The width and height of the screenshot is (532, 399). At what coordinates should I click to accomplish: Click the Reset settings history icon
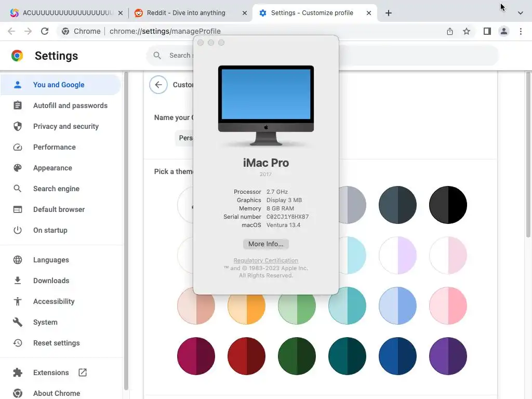coord(18,343)
